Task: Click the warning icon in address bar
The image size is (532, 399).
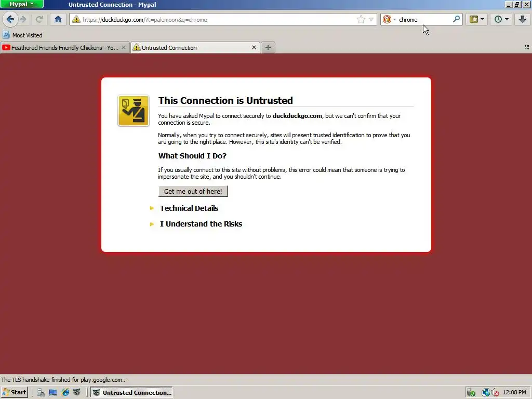Action: tap(76, 19)
